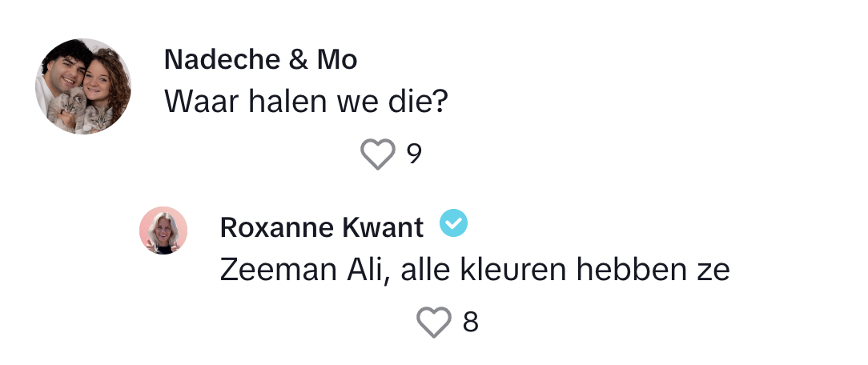The height and width of the screenshot is (365, 868).
Task: Select the comment "Waar halen we die?"
Action: click(x=304, y=102)
